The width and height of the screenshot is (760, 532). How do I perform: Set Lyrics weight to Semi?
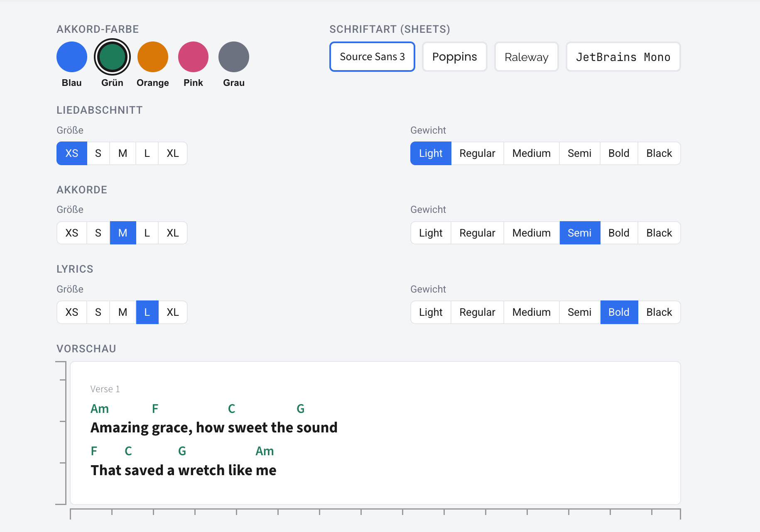(579, 312)
